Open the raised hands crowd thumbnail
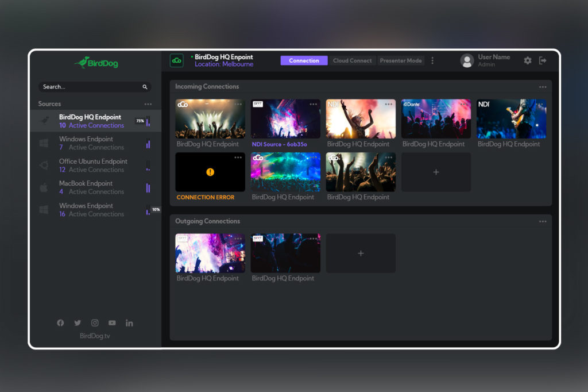This screenshot has width=588, height=392. pos(361,172)
